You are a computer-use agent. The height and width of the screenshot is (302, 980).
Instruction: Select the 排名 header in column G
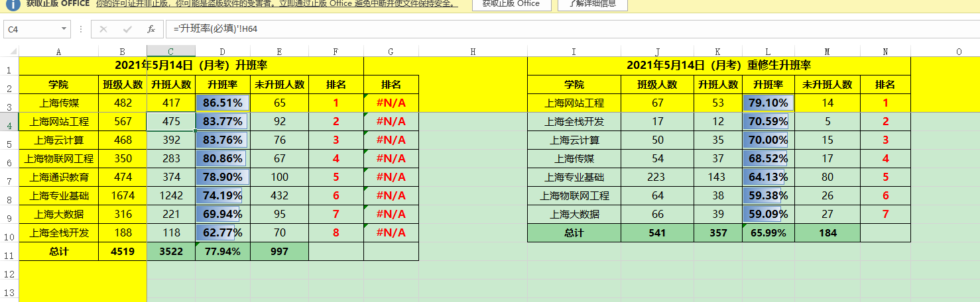(391, 85)
